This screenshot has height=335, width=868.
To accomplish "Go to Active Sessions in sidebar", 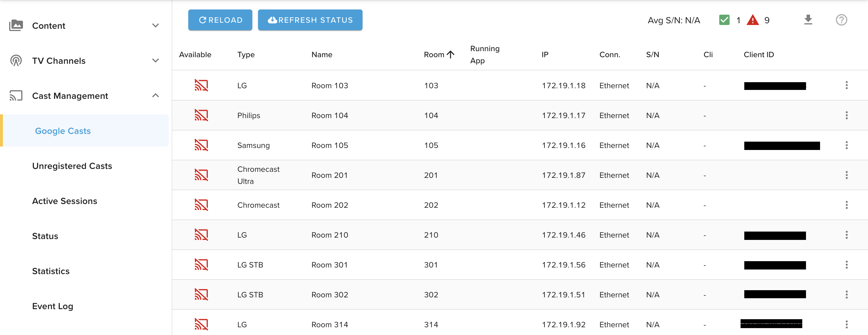I will click(64, 201).
